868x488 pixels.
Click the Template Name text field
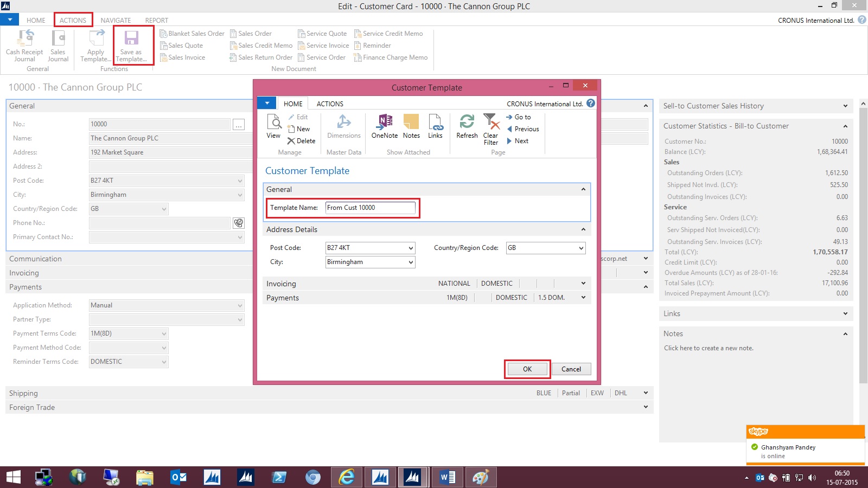click(370, 208)
